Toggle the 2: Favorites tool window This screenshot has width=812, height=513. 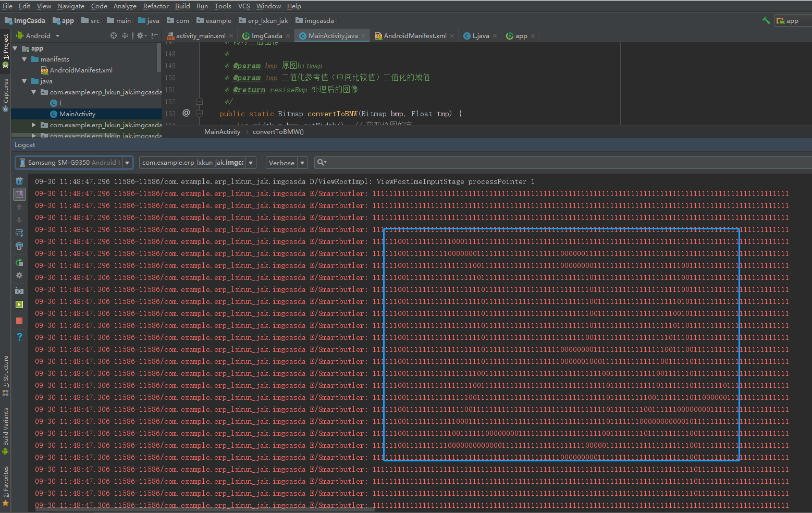tap(5, 486)
